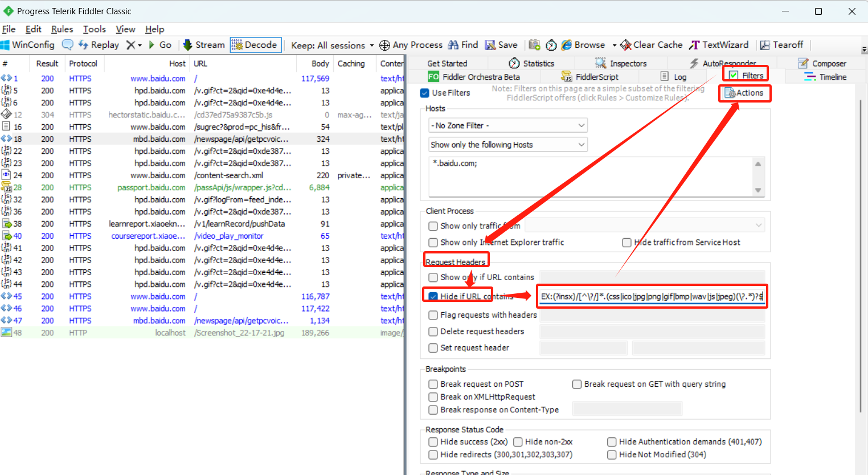
Task: Sort sessions by the Protocol column header
Action: click(83, 64)
